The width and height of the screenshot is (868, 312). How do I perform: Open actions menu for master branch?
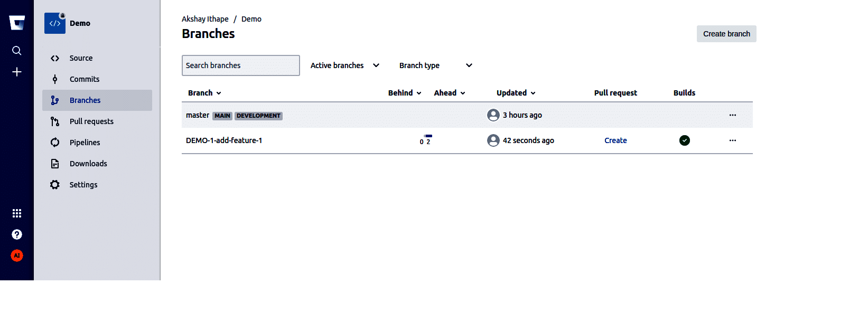[x=733, y=115]
